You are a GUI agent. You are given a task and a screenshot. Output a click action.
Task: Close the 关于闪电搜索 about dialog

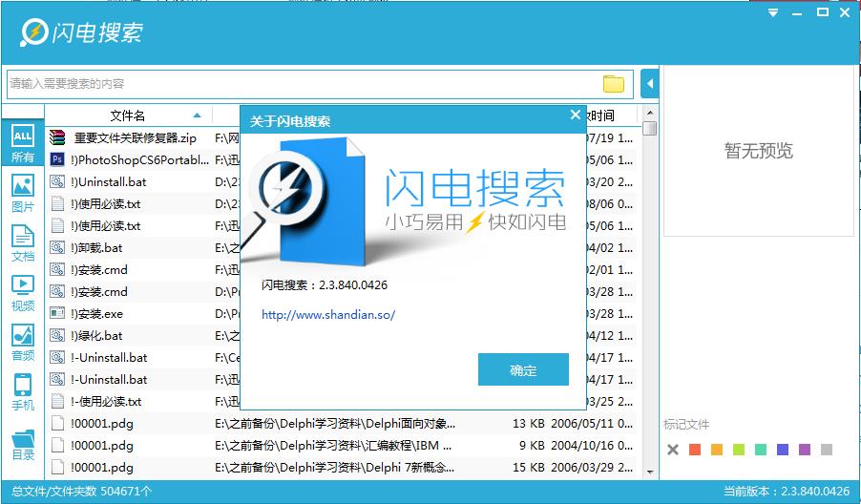pos(575,115)
